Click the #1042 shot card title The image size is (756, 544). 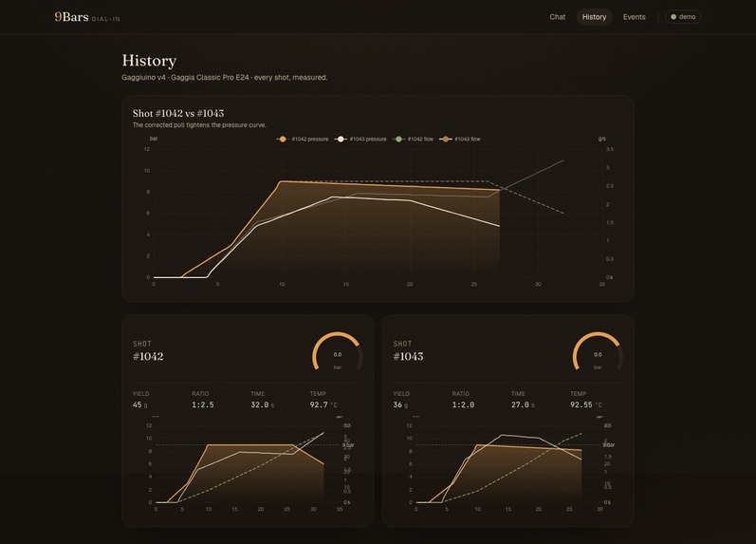148,357
